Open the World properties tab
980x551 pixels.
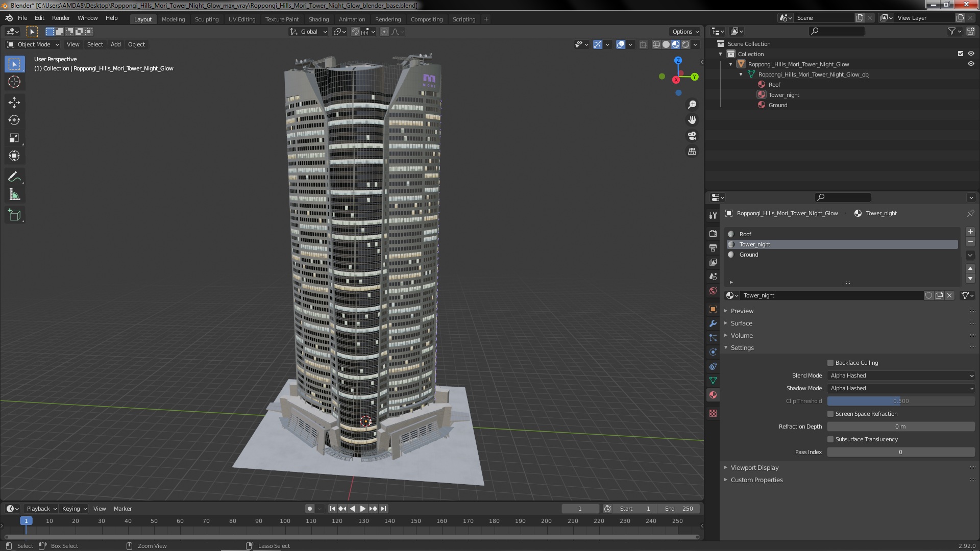point(713,291)
